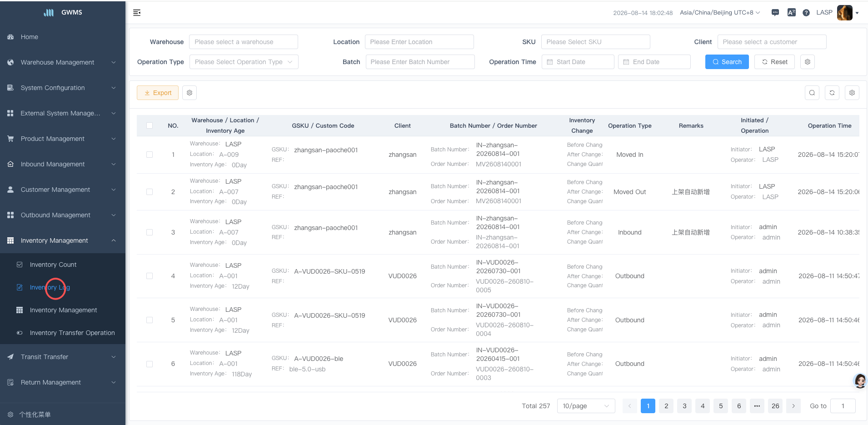This screenshot has width=868, height=425.
Task: Focus the Location input field
Action: click(419, 42)
